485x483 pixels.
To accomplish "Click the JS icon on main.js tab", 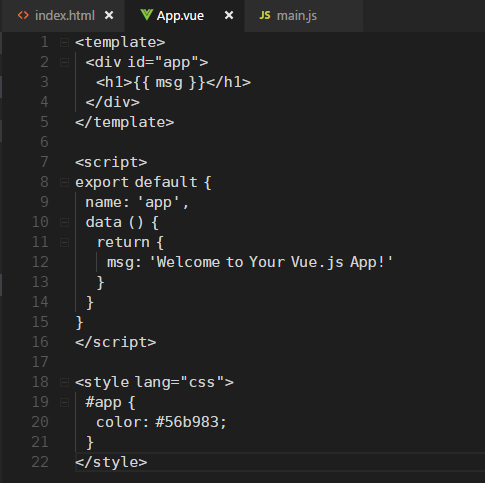I will (265, 15).
